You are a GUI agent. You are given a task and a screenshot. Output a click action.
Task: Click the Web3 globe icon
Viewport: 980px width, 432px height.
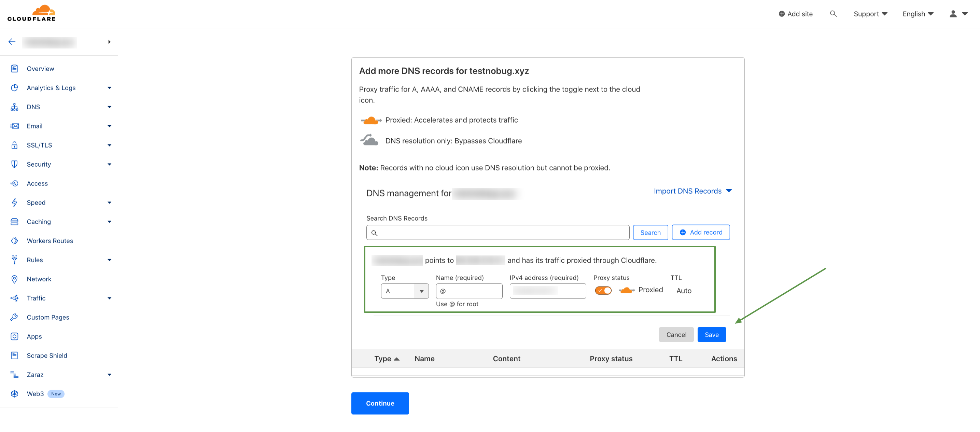14,393
